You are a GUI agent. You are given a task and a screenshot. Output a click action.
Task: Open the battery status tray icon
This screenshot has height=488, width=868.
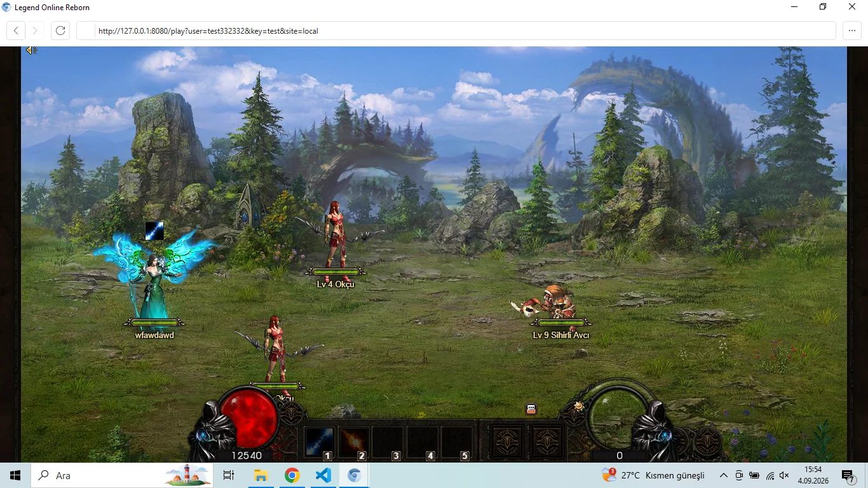click(754, 475)
